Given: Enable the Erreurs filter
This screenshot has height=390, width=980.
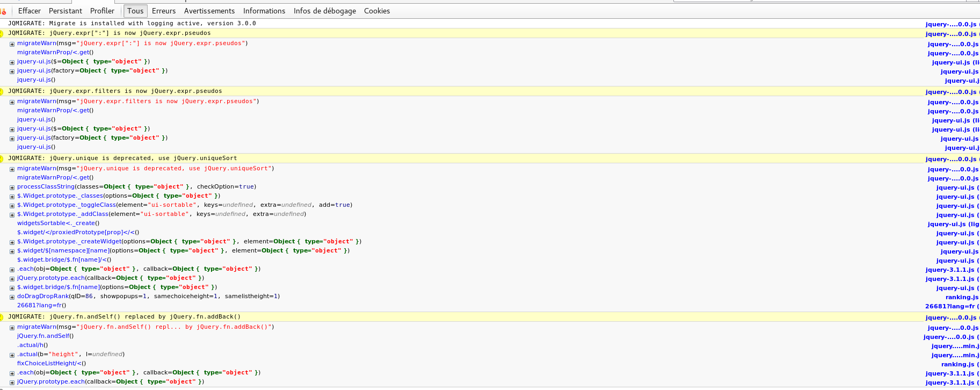Looking at the screenshot, I should point(164,11).
